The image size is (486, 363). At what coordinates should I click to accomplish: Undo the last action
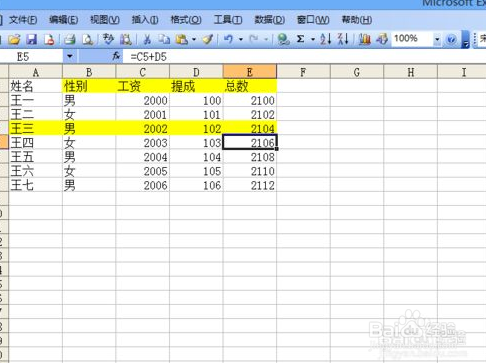pyautogui.click(x=228, y=40)
